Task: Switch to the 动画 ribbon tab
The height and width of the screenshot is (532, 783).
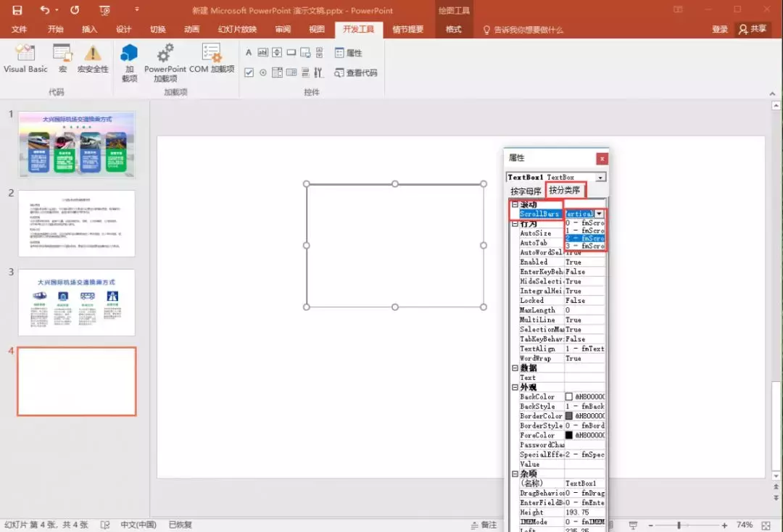Action: [191, 30]
